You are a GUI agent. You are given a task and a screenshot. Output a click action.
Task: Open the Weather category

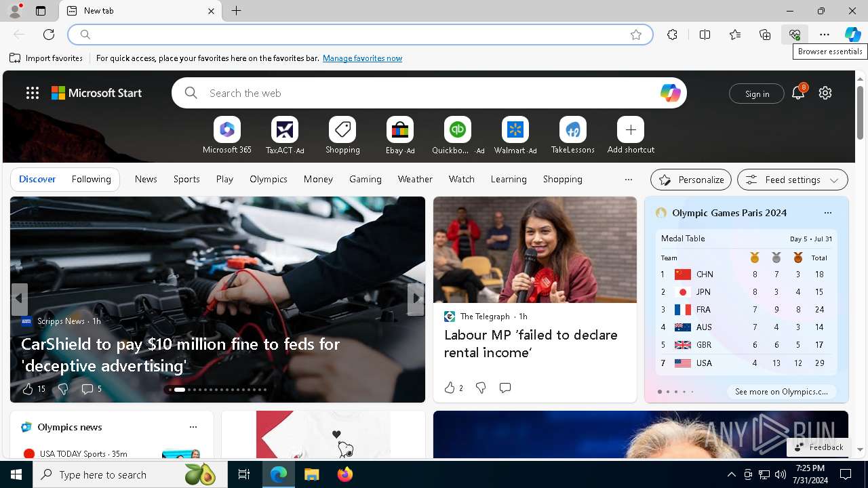tap(415, 179)
